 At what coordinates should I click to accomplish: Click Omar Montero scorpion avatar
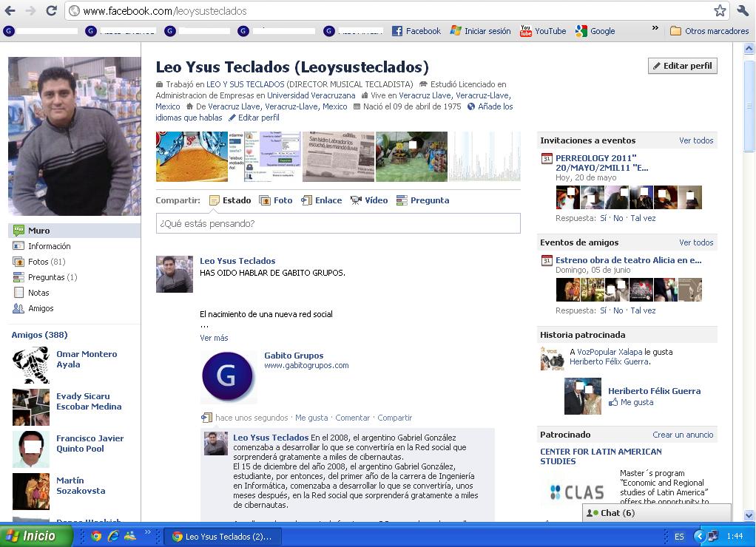31,365
